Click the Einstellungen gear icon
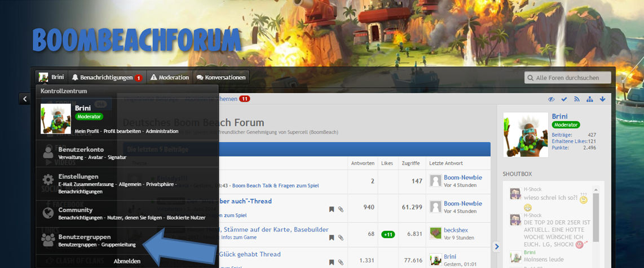 click(48, 181)
